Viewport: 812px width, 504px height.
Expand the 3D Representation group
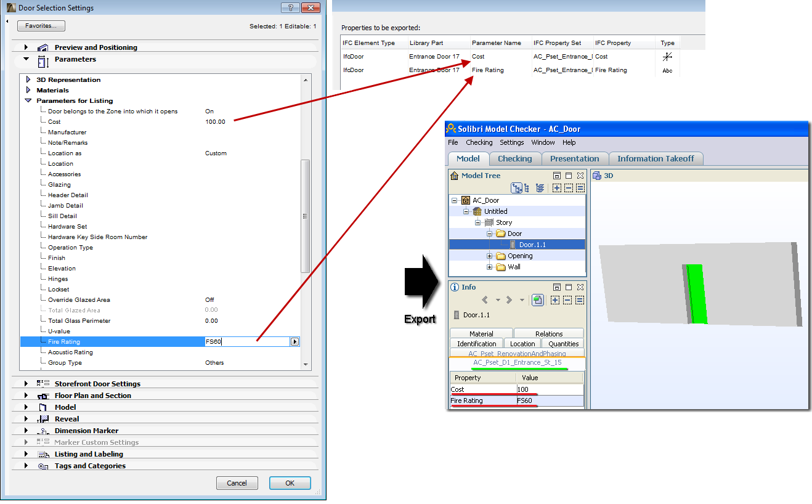click(x=28, y=79)
